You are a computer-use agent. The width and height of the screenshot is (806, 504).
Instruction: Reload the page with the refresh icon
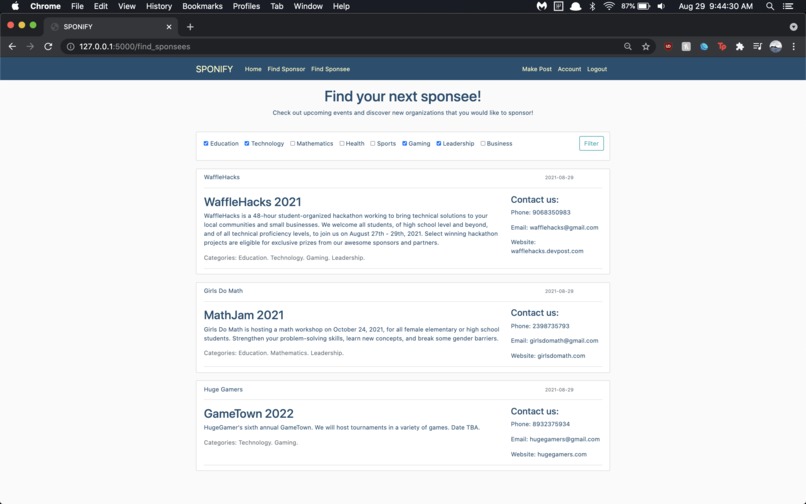[x=48, y=46]
